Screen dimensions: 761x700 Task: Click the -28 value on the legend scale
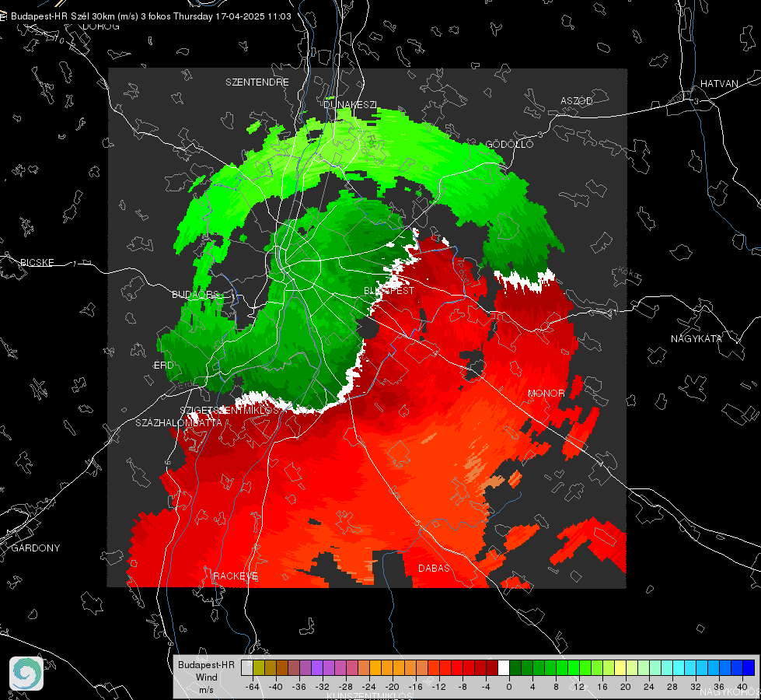coord(346,687)
